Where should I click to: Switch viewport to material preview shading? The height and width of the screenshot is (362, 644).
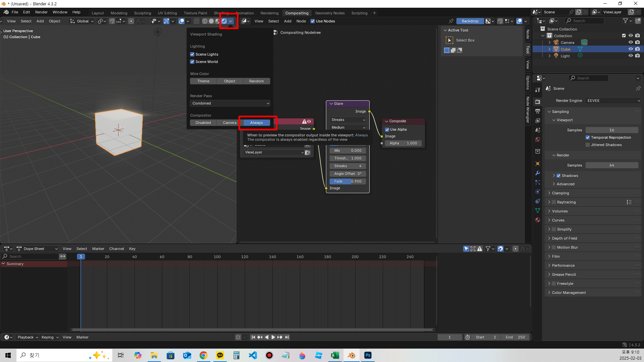click(217, 21)
